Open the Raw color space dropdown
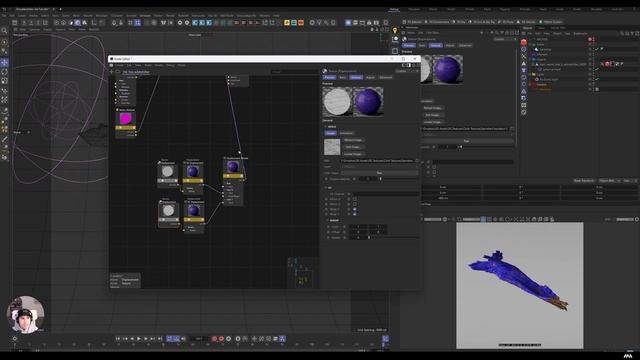Image resolution: width=640 pixels, height=360 pixels. click(380, 173)
